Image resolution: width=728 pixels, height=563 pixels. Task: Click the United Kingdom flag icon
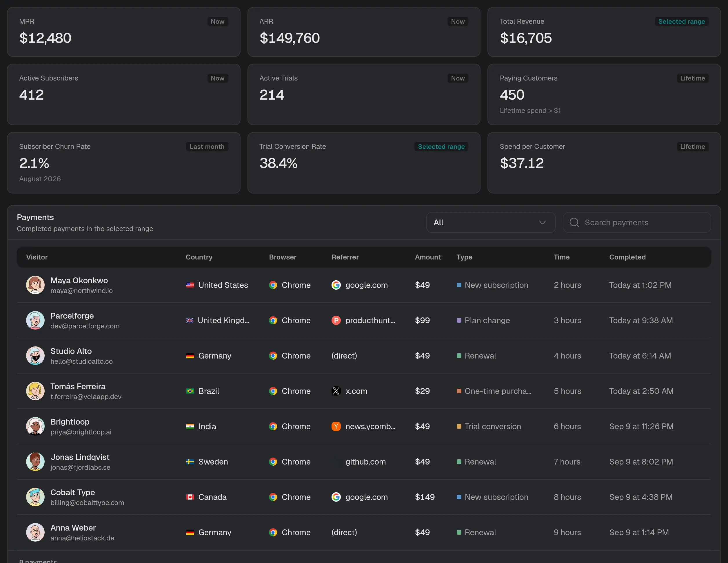pyautogui.click(x=189, y=321)
